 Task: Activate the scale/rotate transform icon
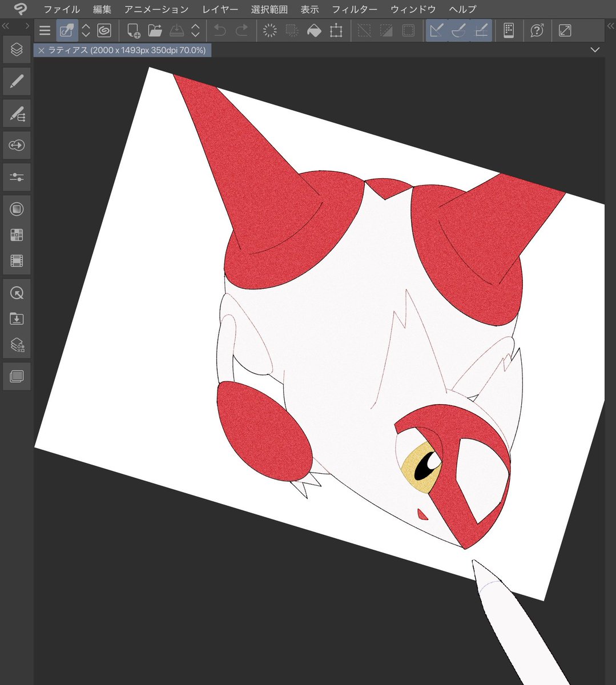[x=336, y=30]
